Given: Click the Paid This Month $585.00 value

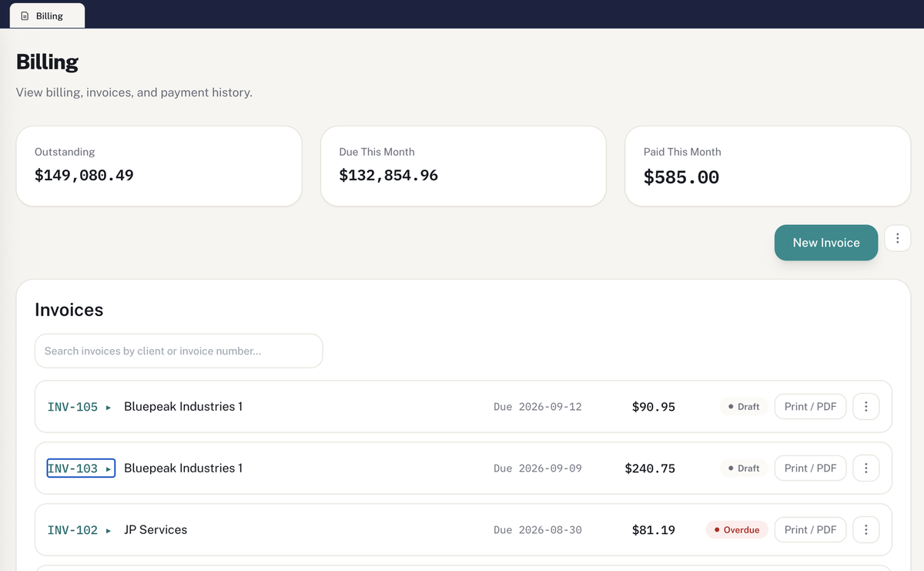Looking at the screenshot, I should pyautogui.click(x=681, y=177).
